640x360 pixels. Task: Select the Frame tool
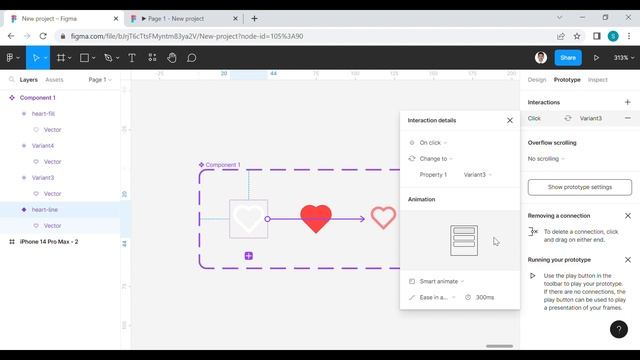pos(61,58)
